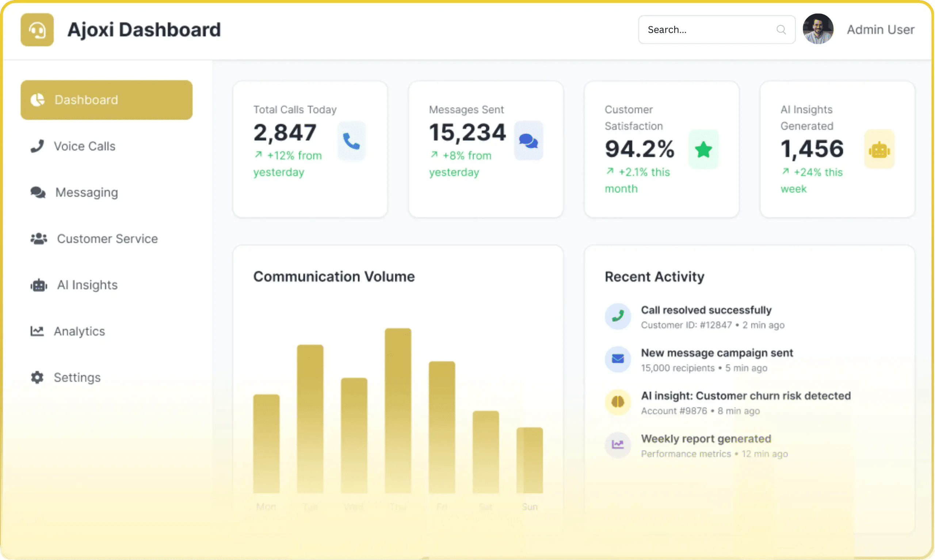Click the brain icon for AI insight activity
This screenshot has width=935, height=560.
[x=618, y=402]
